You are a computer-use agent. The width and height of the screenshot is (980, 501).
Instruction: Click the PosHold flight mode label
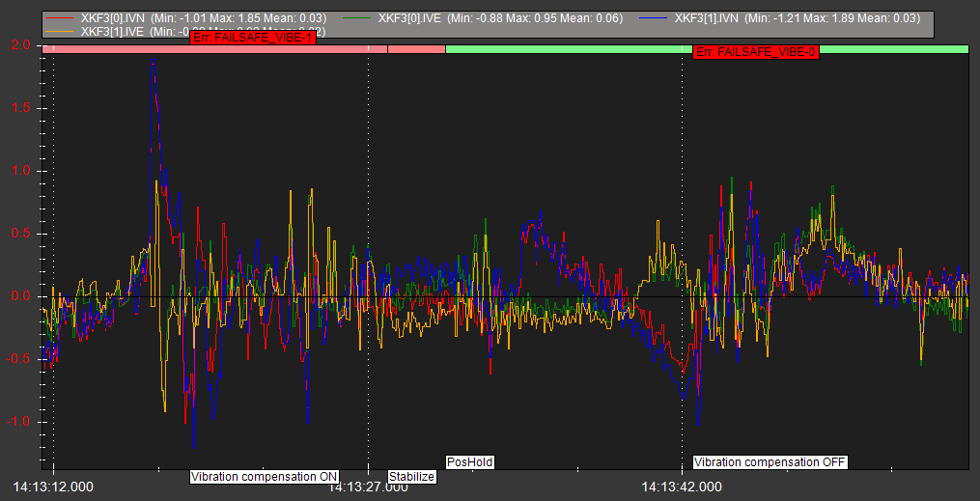(470, 462)
